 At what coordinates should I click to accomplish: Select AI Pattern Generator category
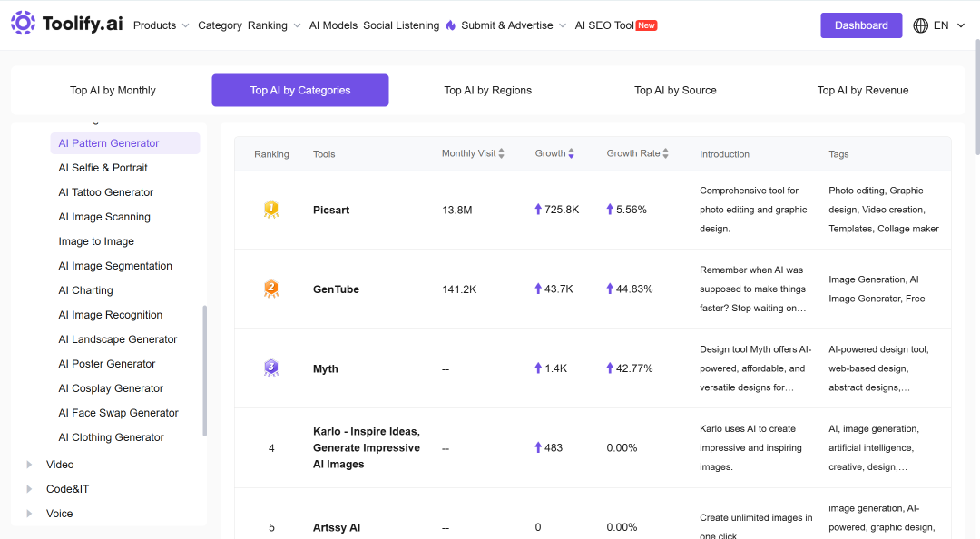(125, 143)
